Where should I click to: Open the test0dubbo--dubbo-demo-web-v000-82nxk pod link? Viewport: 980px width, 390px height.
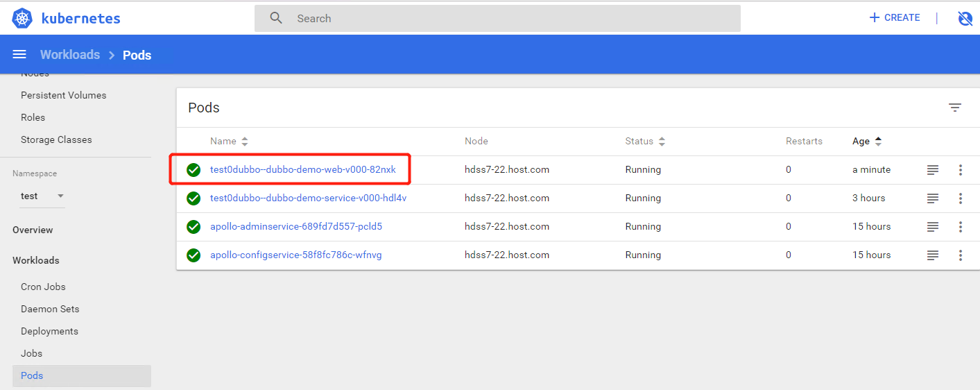click(x=302, y=170)
